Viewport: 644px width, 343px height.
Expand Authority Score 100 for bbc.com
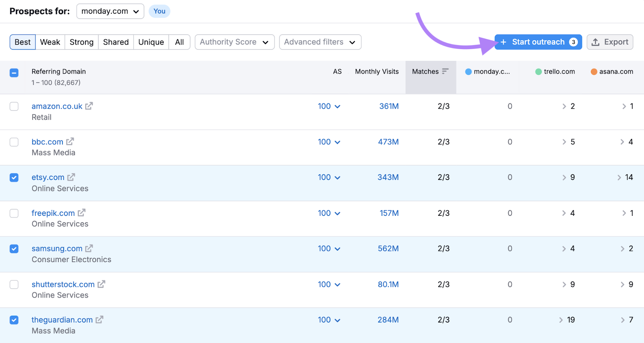click(329, 142)
